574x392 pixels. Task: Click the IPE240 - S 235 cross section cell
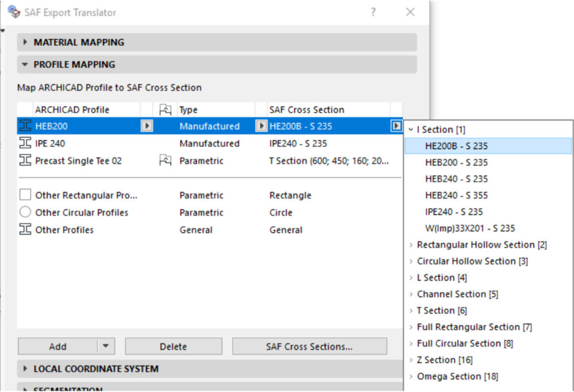(x=298, y=143)
